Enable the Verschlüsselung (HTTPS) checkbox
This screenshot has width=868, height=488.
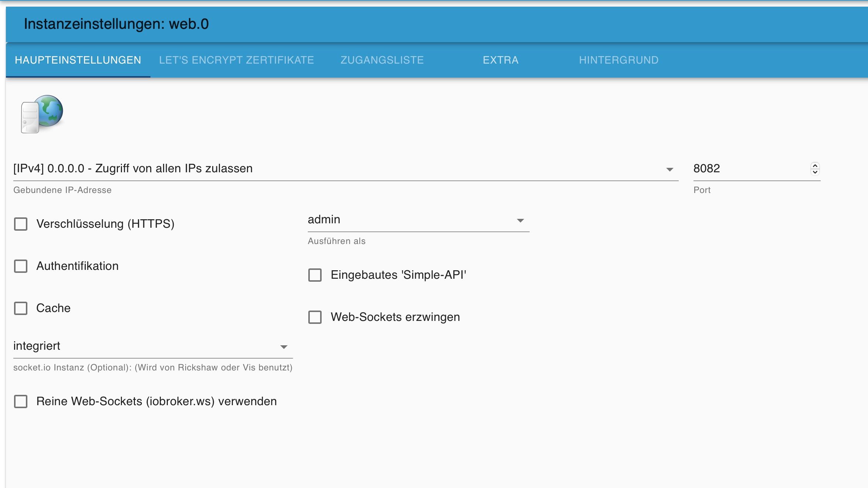click(x=21, y=224)
